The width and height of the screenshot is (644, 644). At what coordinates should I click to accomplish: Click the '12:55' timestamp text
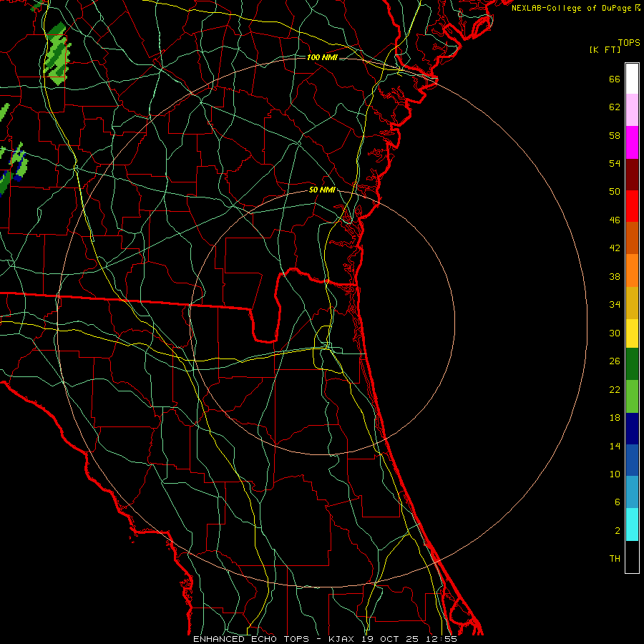(x=441, y=639)
